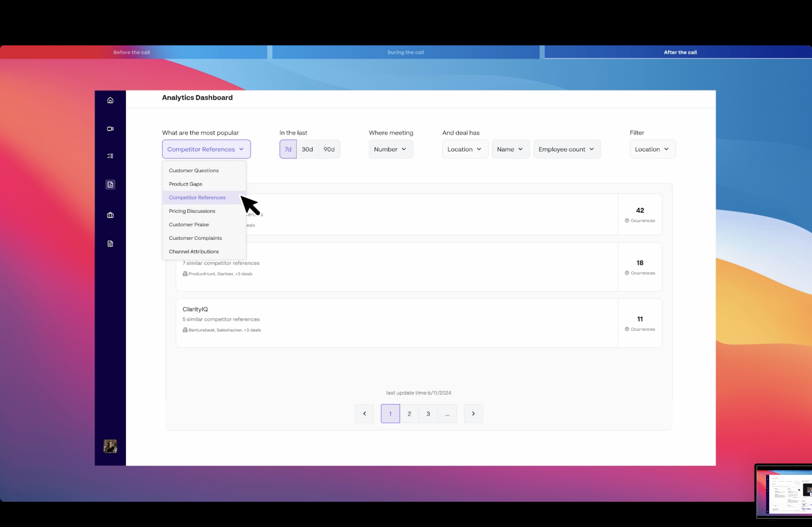Expand the Employee count filter dropdown
Image resolution: width=812 pixels, height=527 pixels.
pyautogui.click(x=567, y=149)
